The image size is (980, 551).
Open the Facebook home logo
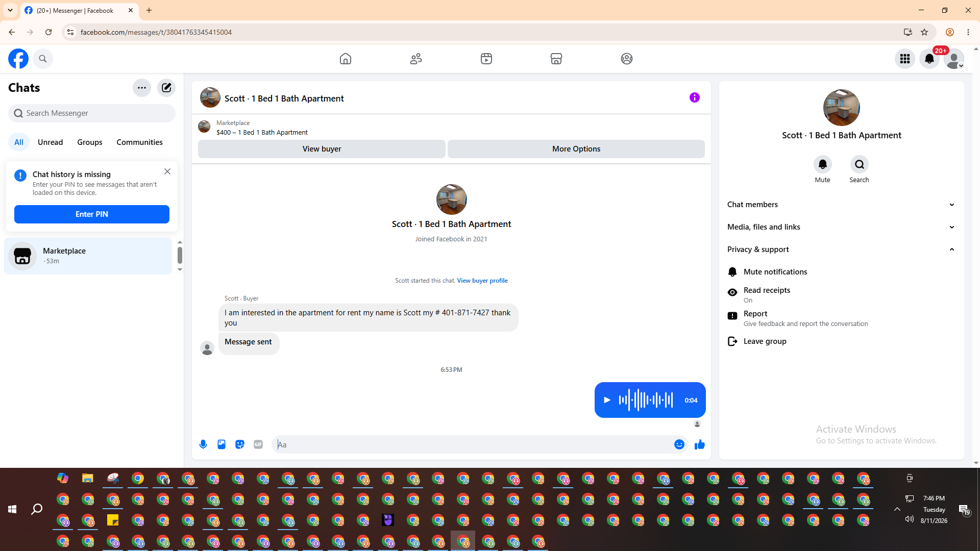[x=18, y=59]
